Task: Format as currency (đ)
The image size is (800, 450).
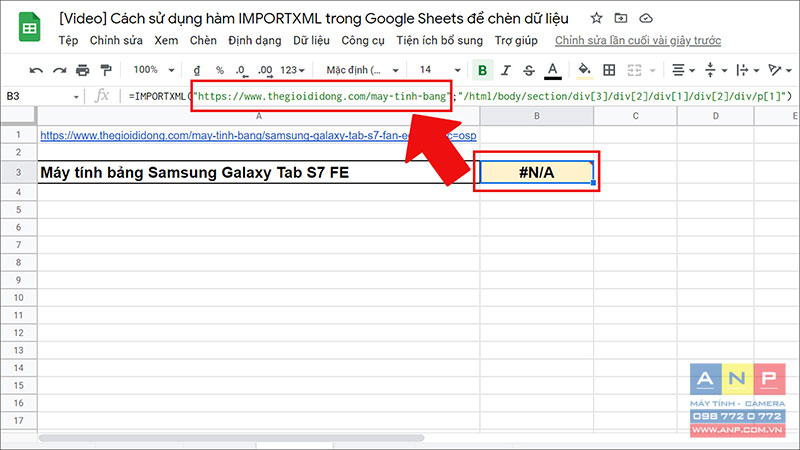Action: point(196,70)
